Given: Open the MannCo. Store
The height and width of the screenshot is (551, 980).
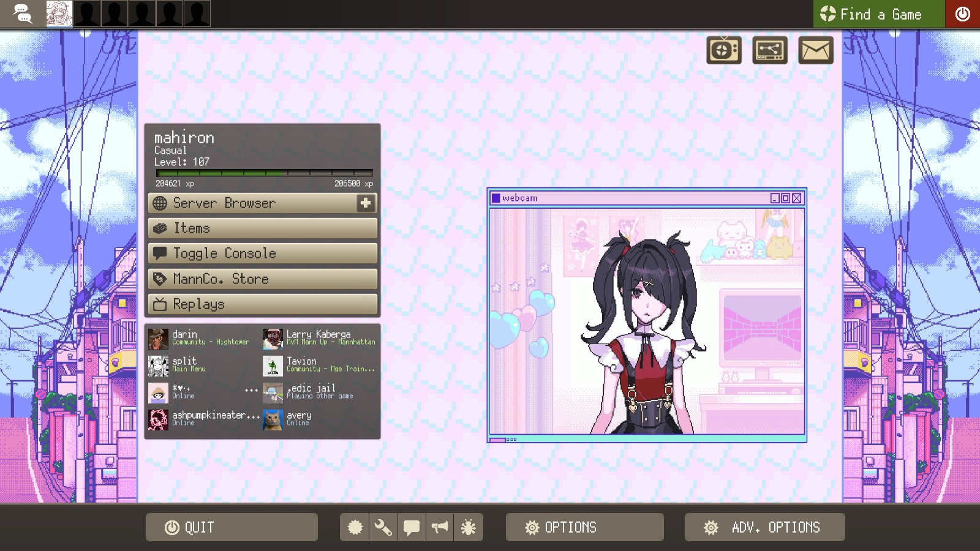Looking at the screenshot, I should click(263, 279).
